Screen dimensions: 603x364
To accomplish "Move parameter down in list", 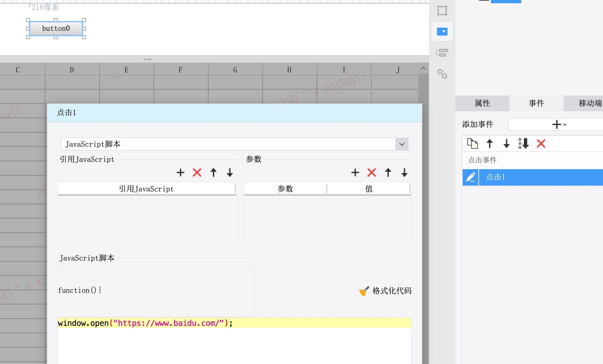I will [x=405, y=172].
